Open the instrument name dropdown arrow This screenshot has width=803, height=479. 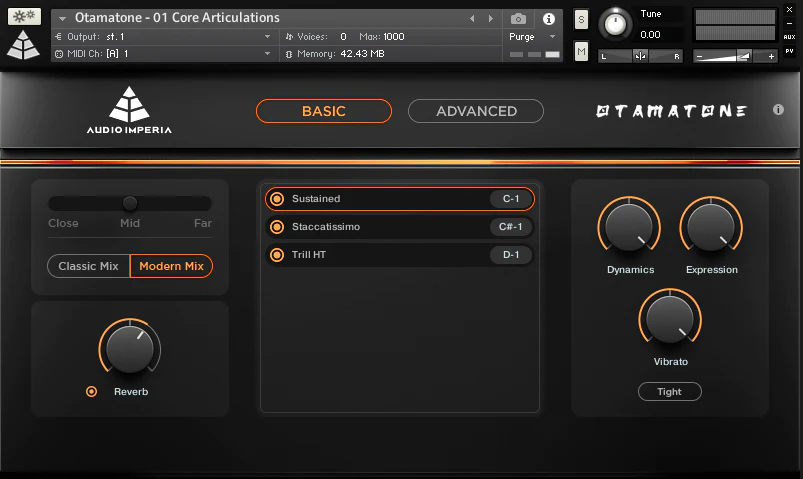[62, 18]
